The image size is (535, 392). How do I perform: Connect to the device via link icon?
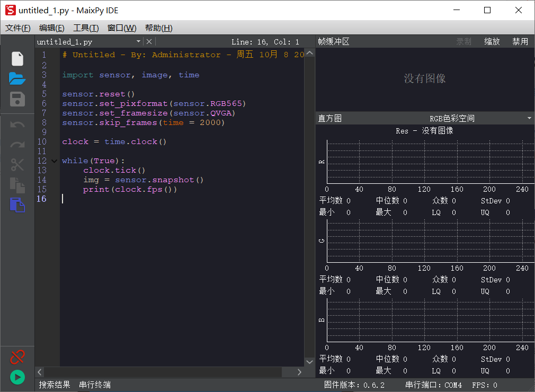point(17,357)
